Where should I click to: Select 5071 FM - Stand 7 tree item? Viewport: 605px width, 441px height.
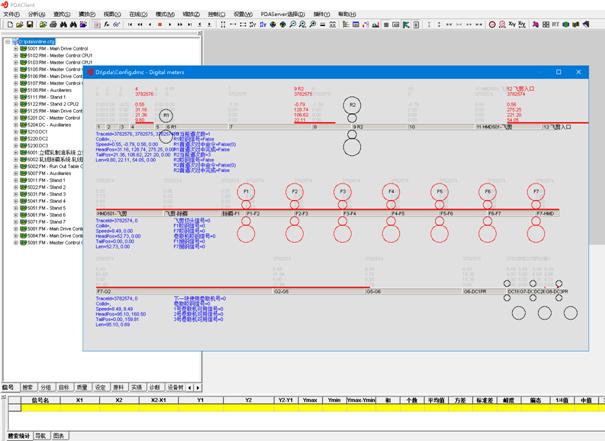click(46, 222)
